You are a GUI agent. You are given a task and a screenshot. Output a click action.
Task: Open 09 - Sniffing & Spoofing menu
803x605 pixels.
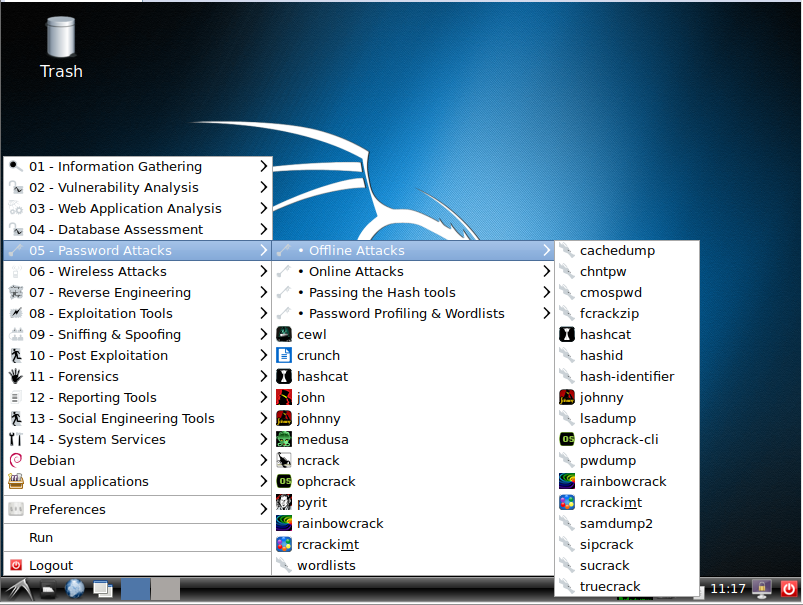(138, 335)
